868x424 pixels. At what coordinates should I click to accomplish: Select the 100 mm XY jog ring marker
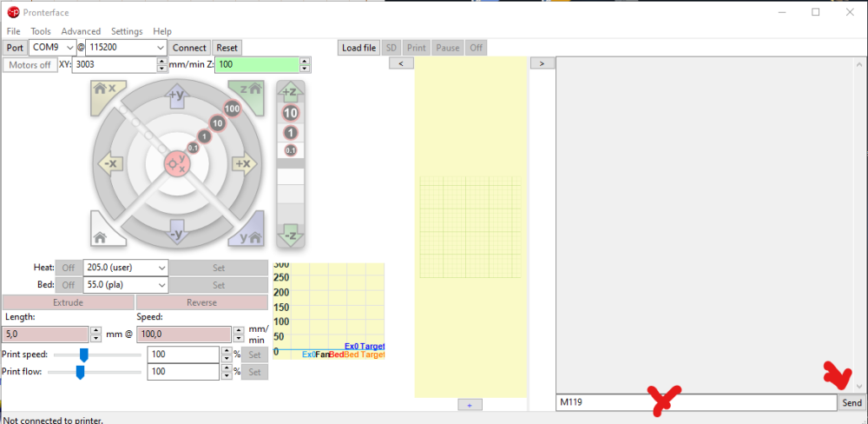tap(233, 109)
